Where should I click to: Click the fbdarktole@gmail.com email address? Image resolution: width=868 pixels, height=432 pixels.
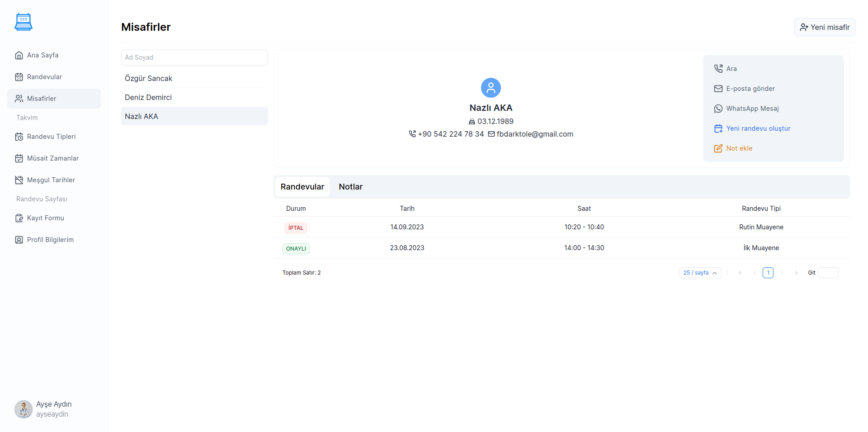click(534, 134)
